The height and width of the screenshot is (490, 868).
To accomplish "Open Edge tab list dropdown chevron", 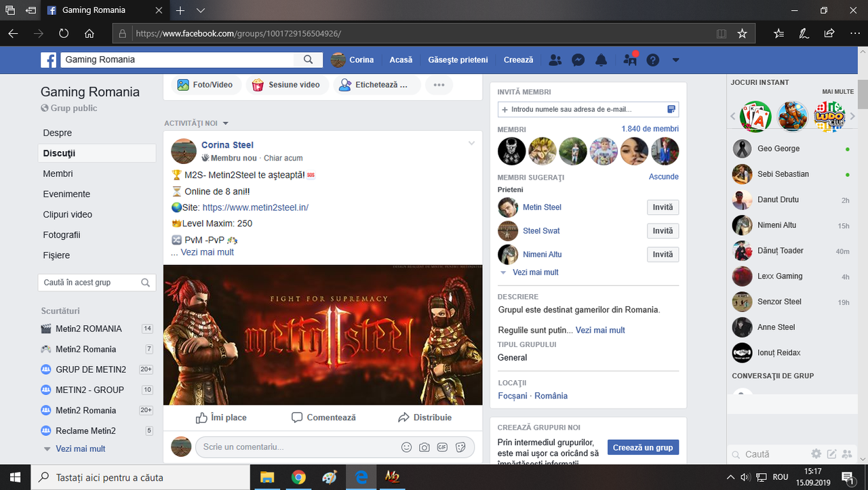I will coord(201,10).
